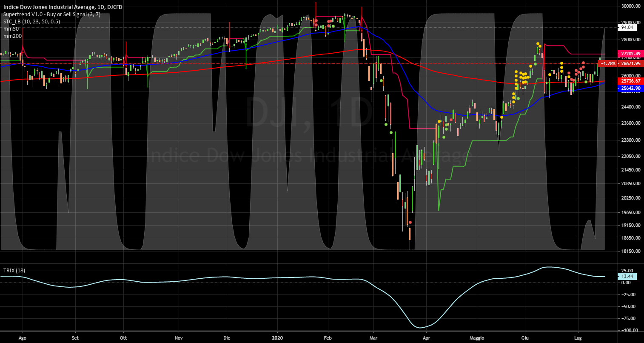The width and height of the screenshot is (644, 343).
Task: Click the 23600.00 price axis tick
Action: pos(630,123)
